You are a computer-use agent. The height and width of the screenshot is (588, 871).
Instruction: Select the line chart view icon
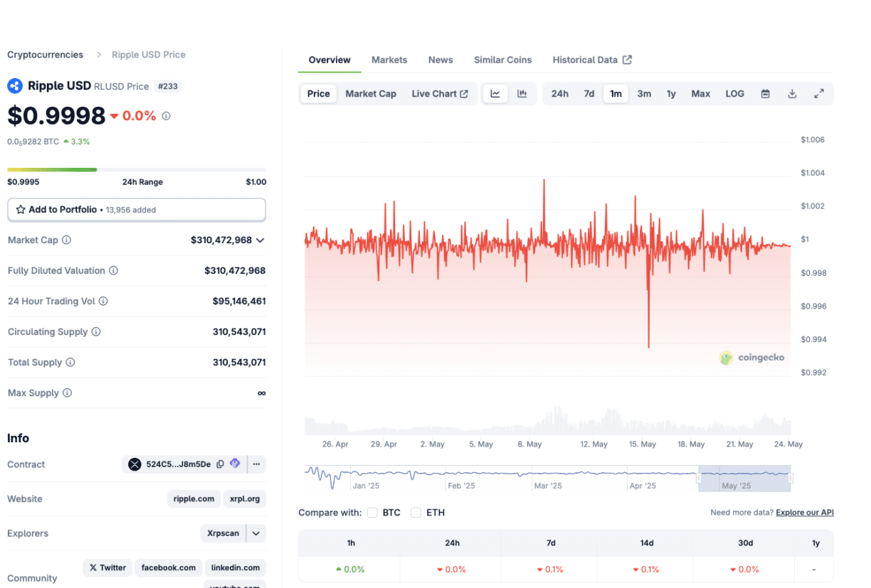tap(495, 94)
